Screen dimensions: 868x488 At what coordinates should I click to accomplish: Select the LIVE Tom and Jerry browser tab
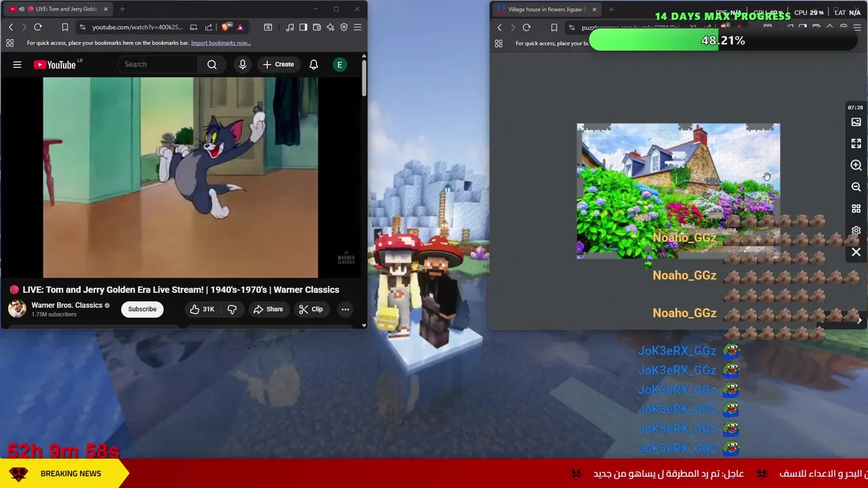58,9
